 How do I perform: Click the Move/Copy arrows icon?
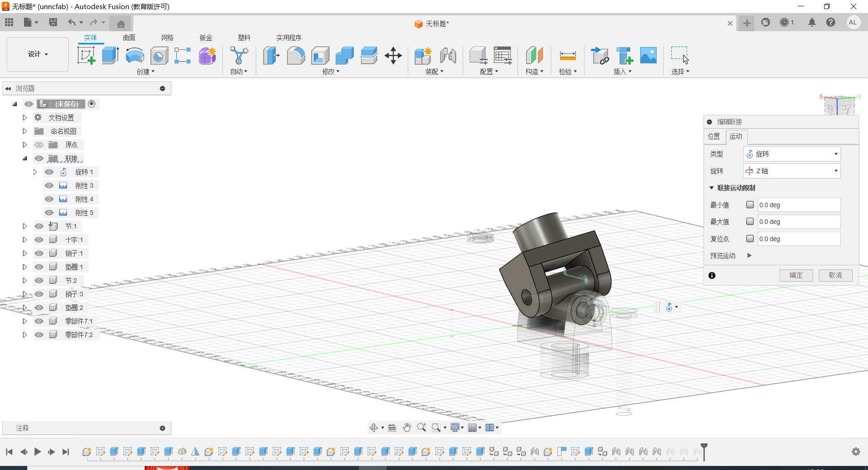[393, 56]
